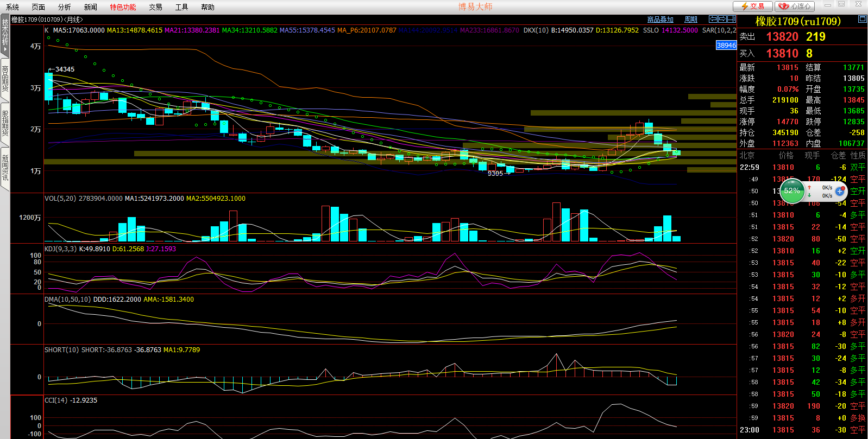
Task: Click the MA5:17063.0000 indicator label
Action: click(79, 30)
